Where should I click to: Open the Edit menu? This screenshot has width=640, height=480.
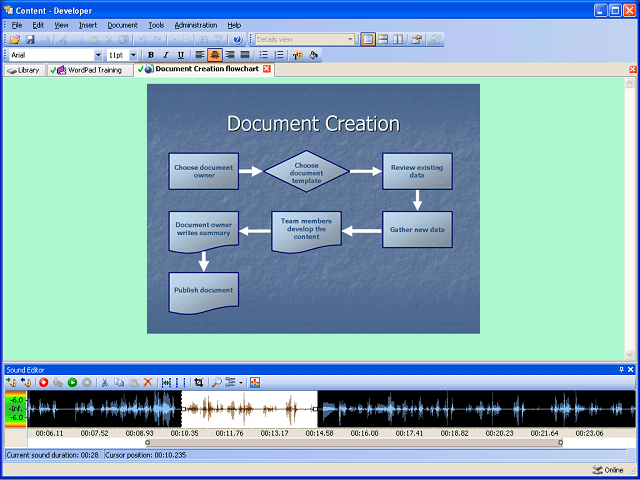click(x=38, y=25)
